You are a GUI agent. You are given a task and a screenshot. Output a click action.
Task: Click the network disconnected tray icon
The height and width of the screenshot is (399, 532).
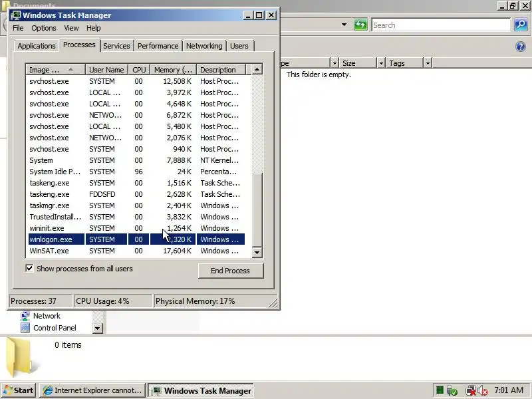pyautogui.click(x=471, y=391)
